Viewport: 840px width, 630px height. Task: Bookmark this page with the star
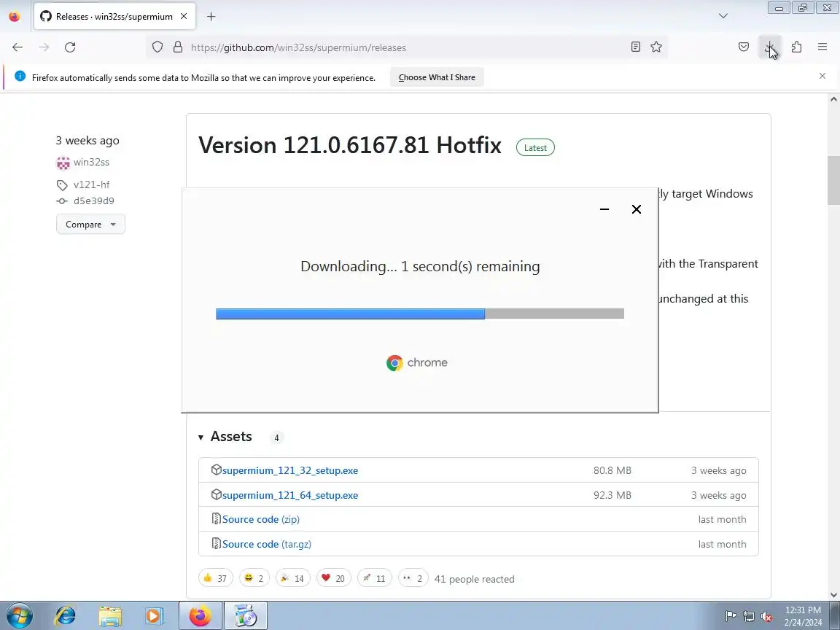click(656, 47)
